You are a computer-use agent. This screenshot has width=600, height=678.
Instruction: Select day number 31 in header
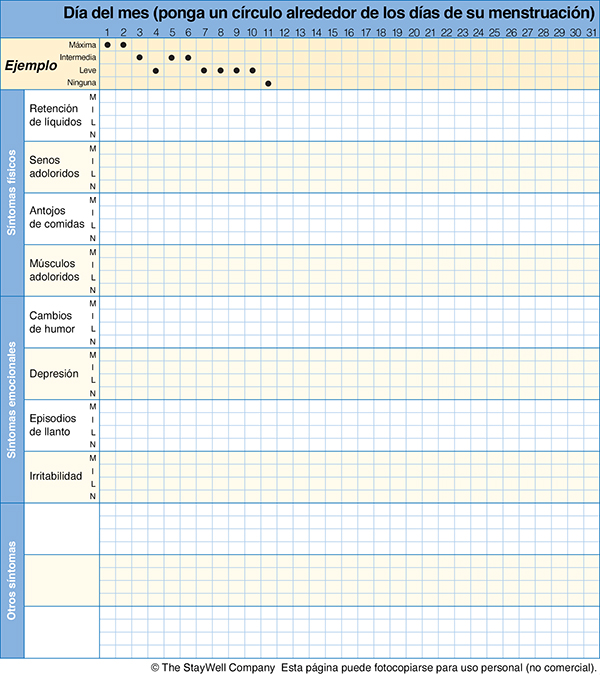[x=591, y=32]
